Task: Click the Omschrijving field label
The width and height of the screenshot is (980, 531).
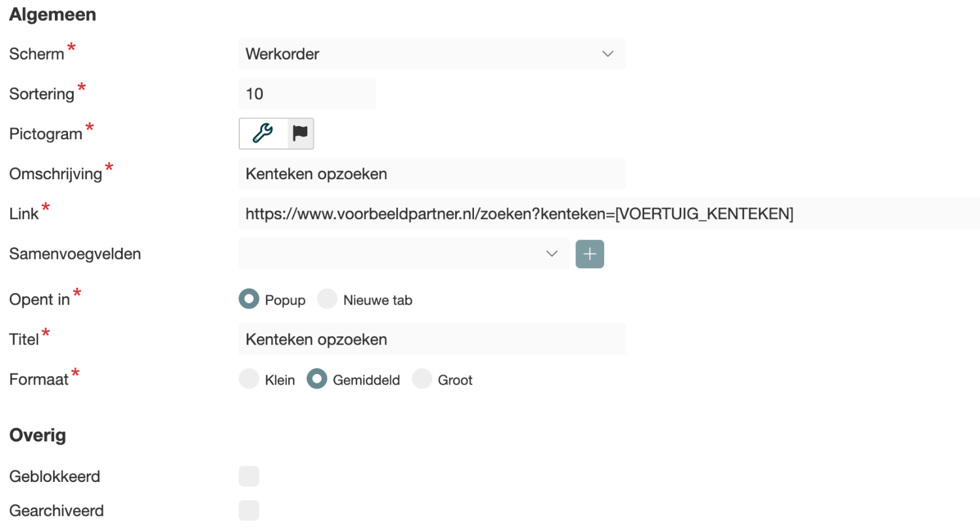Action: point(56,174)
